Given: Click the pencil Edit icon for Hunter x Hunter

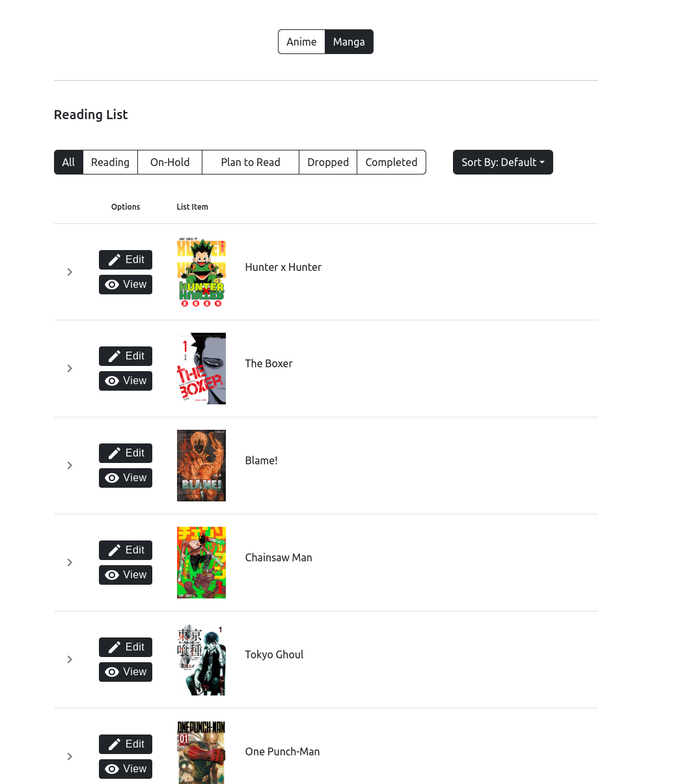Looking at the screenshot, I should coord(115,260).
